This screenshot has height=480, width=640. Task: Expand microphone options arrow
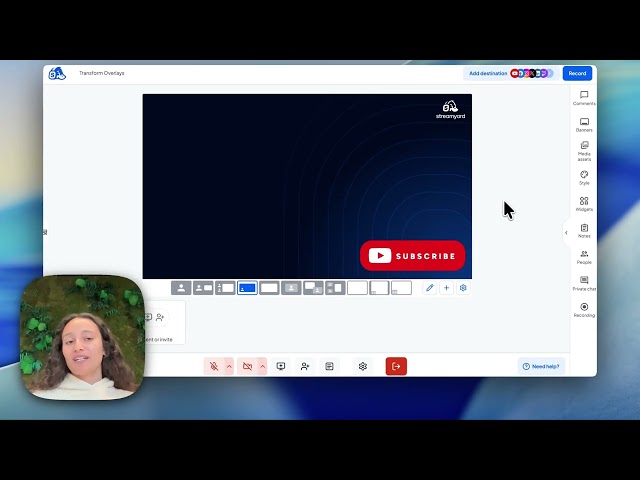[229, 367]
